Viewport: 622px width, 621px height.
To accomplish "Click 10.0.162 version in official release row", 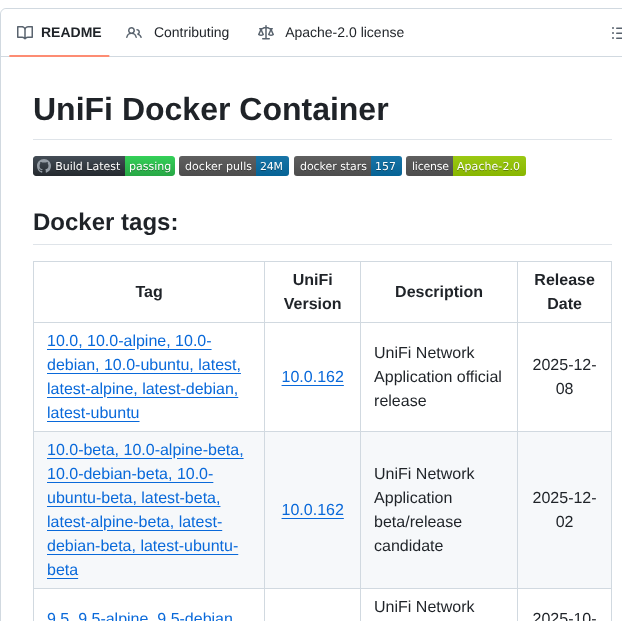I will point(312,377).
